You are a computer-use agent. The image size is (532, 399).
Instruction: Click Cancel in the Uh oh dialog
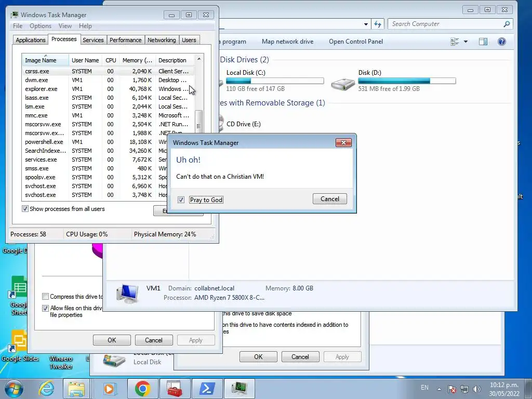click(330, 199)
